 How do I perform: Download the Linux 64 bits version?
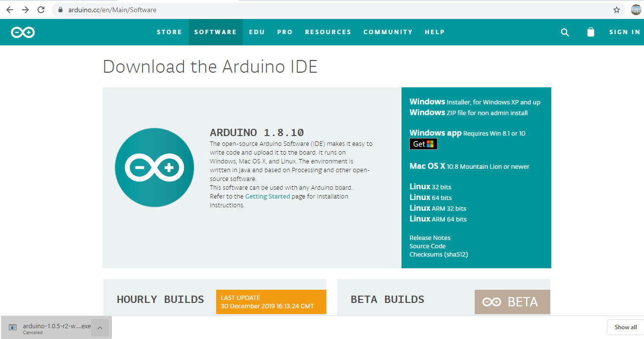(x=430, y=197)
